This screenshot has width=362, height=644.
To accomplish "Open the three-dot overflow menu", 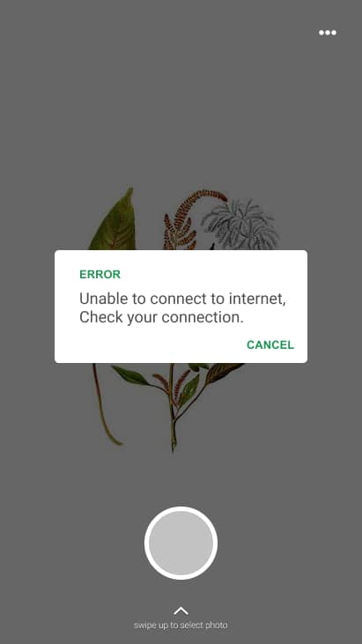I will pos(328,33).
